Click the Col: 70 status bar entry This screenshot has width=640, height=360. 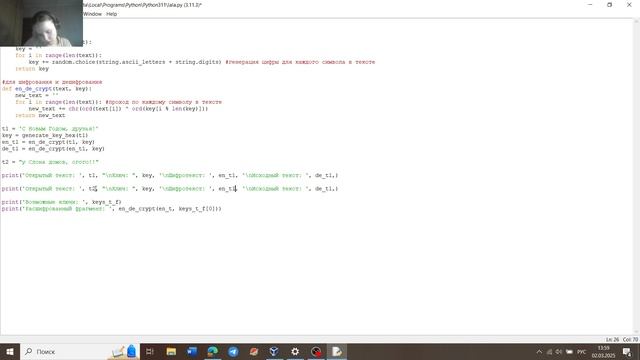click(x=630, y=340)
